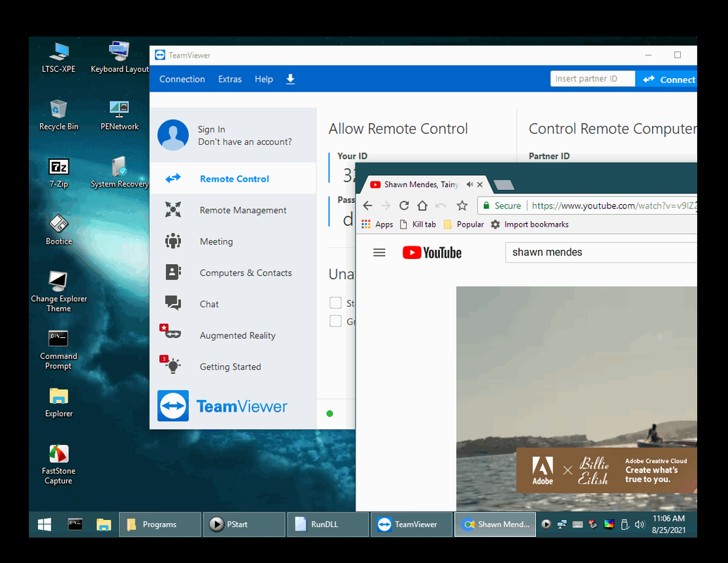Viewport: 728px width, 563px height.
Task: Click the YouTube video player
Action: pos(576,398)
